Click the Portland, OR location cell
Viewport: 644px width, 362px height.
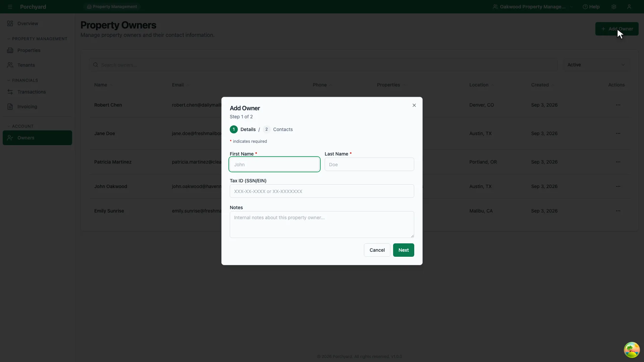(483, 162)
